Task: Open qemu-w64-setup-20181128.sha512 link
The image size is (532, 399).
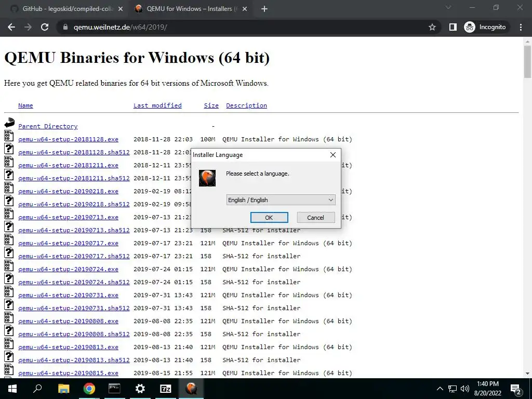Action: 74,152
